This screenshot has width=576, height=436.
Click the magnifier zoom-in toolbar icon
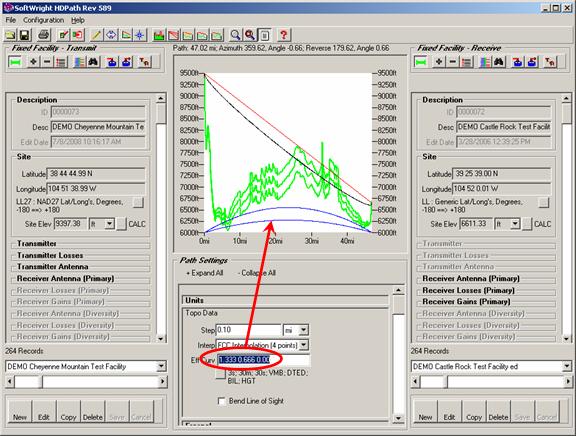click(x=235, y=35)
